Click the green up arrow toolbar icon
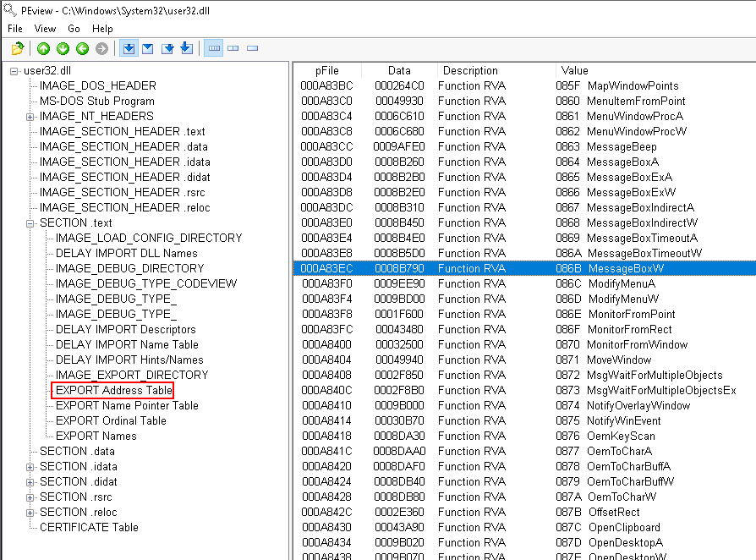This screenshot has width=756, height=560. (43, 49)
